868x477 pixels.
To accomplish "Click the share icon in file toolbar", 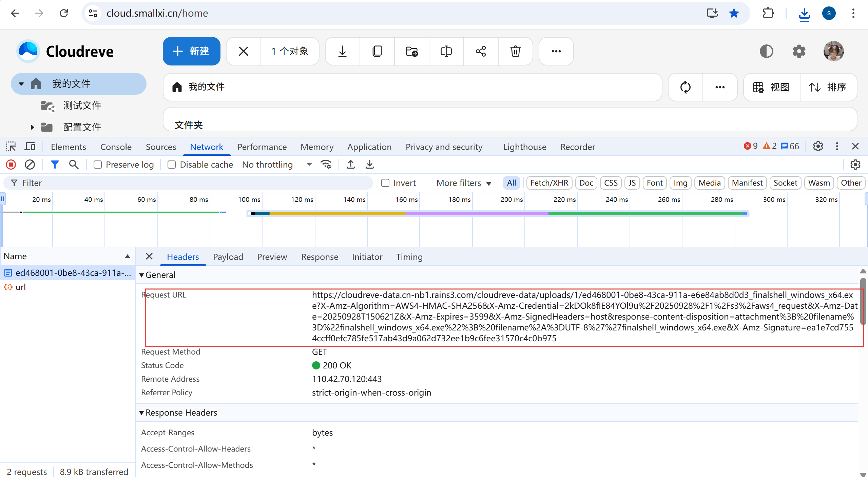I will tap(481, 51).
